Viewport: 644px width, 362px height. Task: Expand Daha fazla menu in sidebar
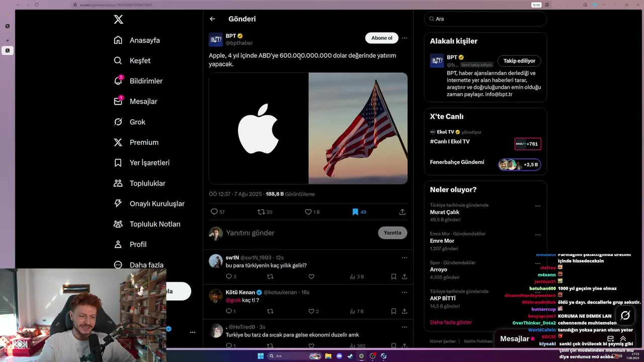139,265
